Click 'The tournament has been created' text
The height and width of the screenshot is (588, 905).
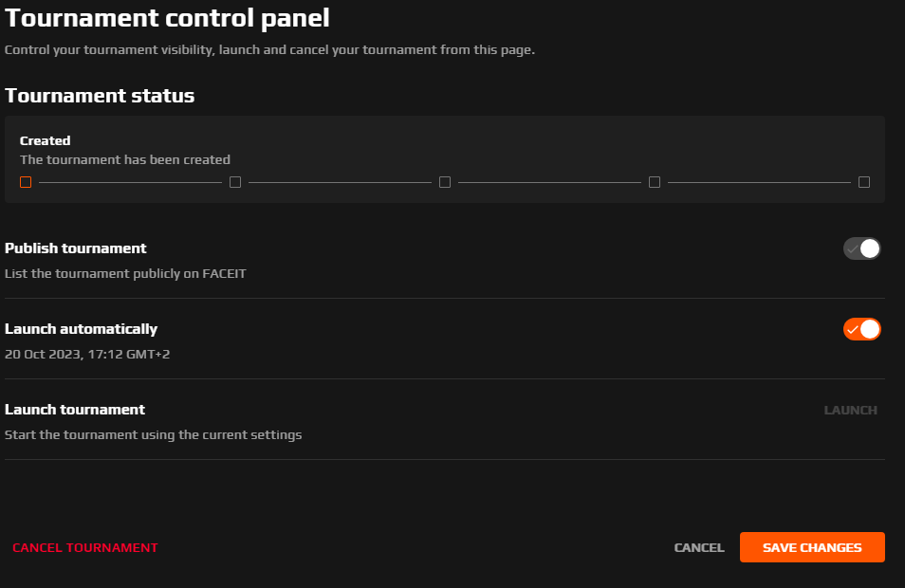coord(125,159)
